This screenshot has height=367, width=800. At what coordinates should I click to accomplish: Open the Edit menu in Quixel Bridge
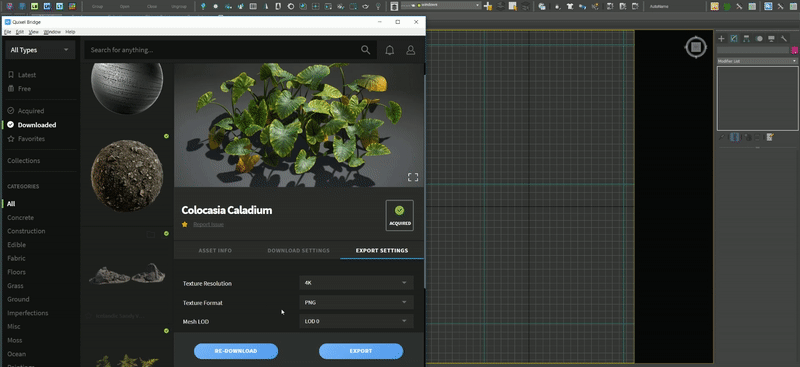(19, 32)
